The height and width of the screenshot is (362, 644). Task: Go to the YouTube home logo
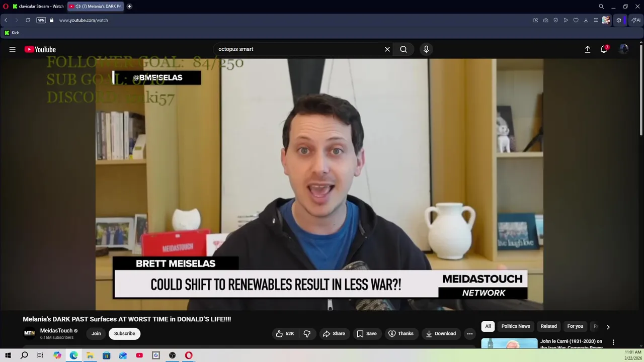pyautogui.click(x=40, y=49)
